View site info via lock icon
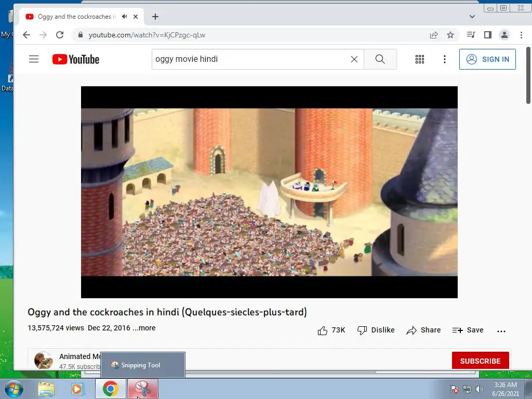532x399 pixels. pos(81,35)
